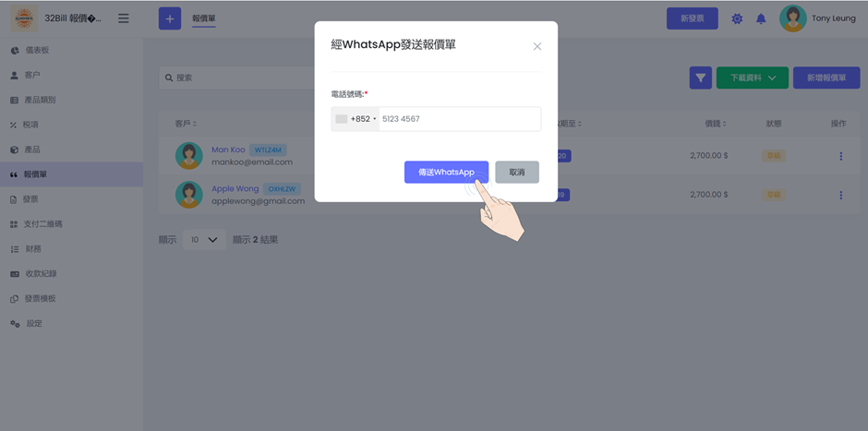This screenshot has width=868, height=431.
Task: Open the notifications bell
Action: (761, 18)
